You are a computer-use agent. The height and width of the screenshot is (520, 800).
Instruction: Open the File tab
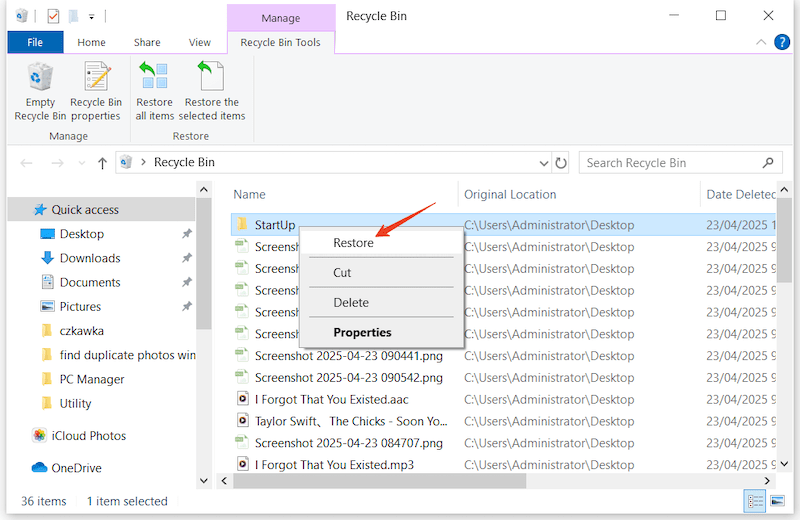pyautogui.click(x=35, y=42)
